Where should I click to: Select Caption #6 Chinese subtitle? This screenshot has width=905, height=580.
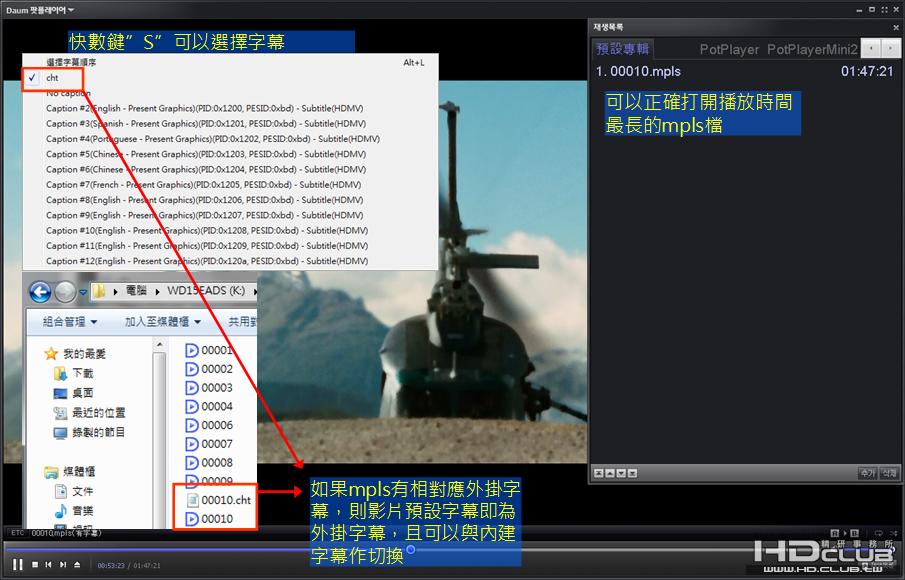pos(230,170)
